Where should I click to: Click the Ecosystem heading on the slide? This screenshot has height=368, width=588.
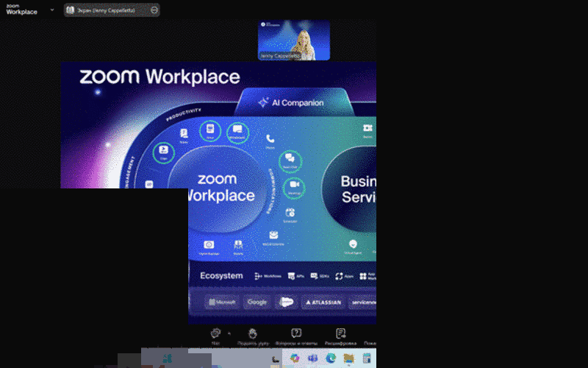tap(221, 275)
